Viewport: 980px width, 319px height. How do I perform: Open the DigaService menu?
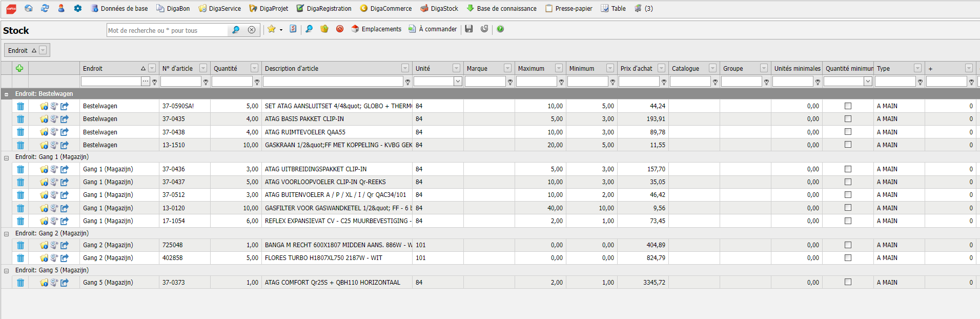pos(220,8)
